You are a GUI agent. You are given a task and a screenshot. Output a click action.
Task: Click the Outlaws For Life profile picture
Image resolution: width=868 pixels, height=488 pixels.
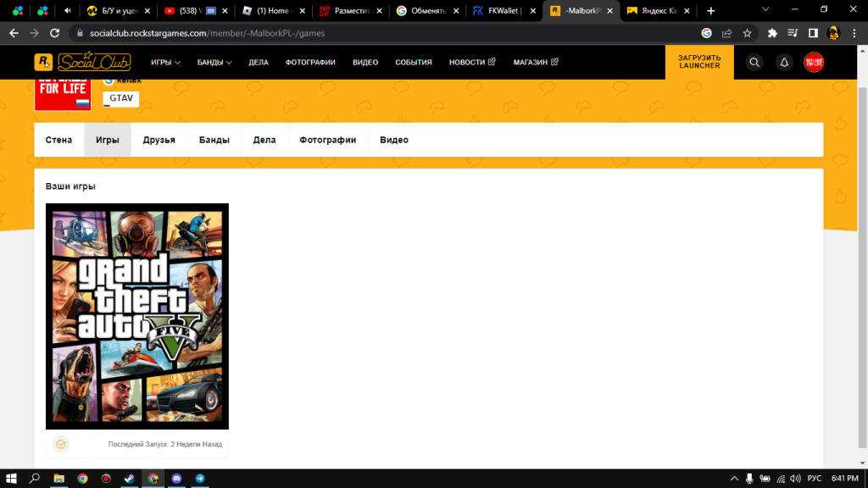pos(63,94)
